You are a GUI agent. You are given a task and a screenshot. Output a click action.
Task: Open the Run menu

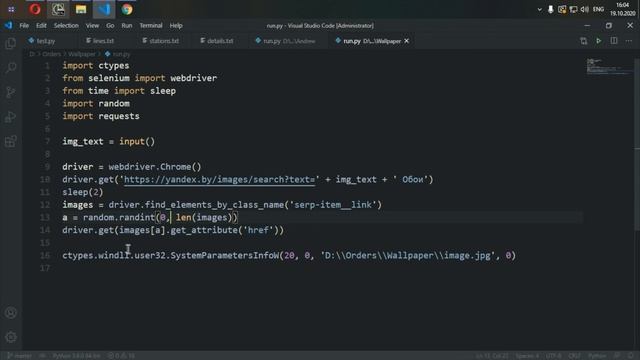[127, 25]
